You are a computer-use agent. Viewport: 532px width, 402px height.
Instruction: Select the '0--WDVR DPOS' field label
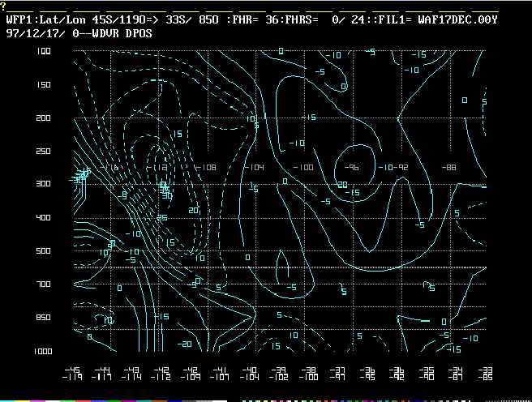(112, 33)
